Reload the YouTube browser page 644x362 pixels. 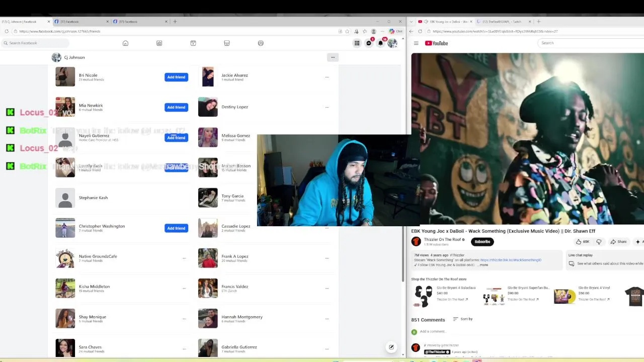(420, 31)
